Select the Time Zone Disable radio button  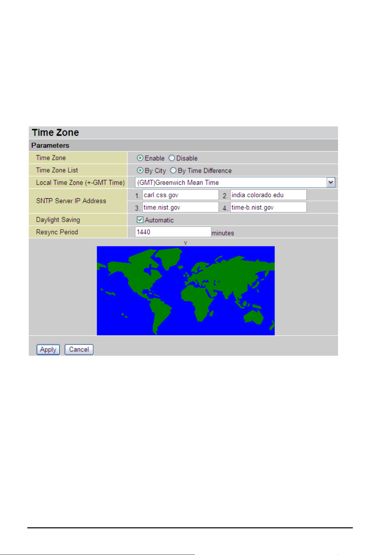171,158
